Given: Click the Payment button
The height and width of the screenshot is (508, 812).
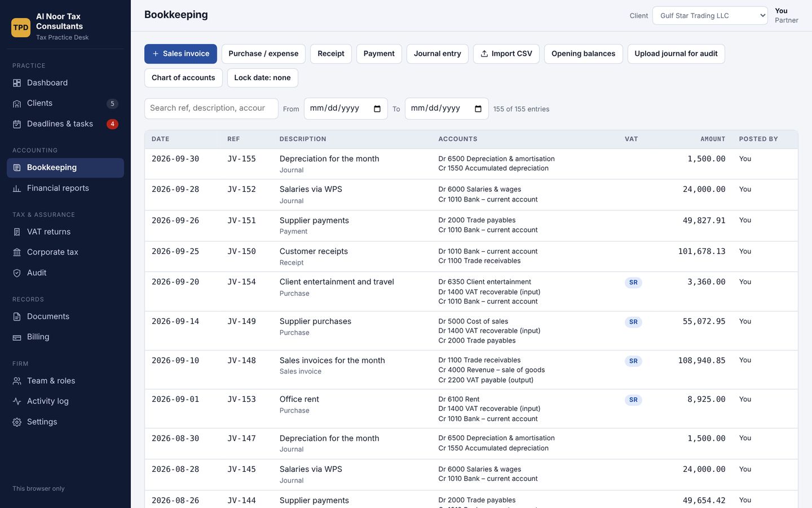Looking at the screenshot, I should 379,54.
